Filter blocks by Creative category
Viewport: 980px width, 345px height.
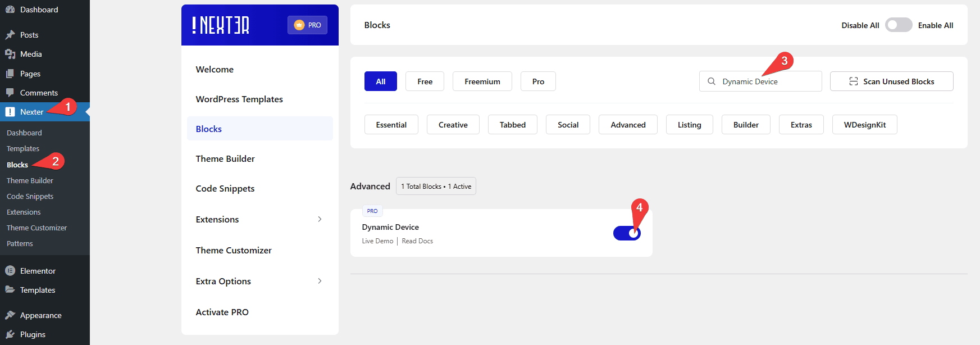[453, 125]
